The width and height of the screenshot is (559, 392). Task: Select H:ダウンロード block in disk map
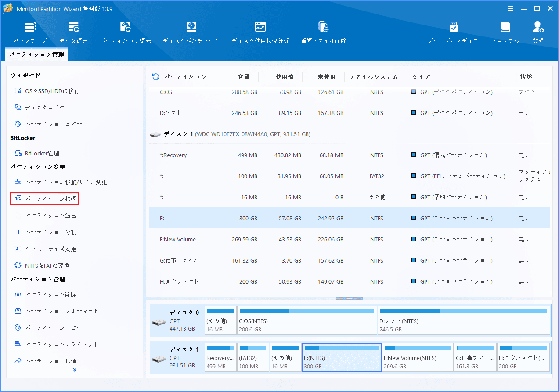523,357
